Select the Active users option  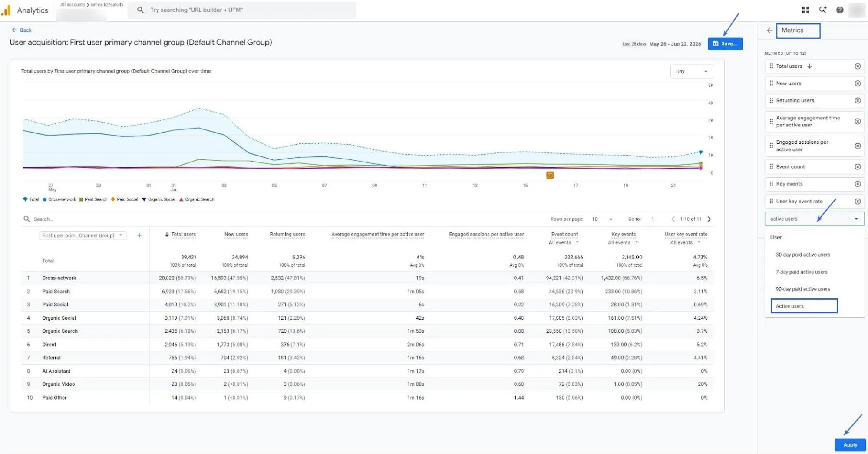pyautogui.click(x=804, y=306)
